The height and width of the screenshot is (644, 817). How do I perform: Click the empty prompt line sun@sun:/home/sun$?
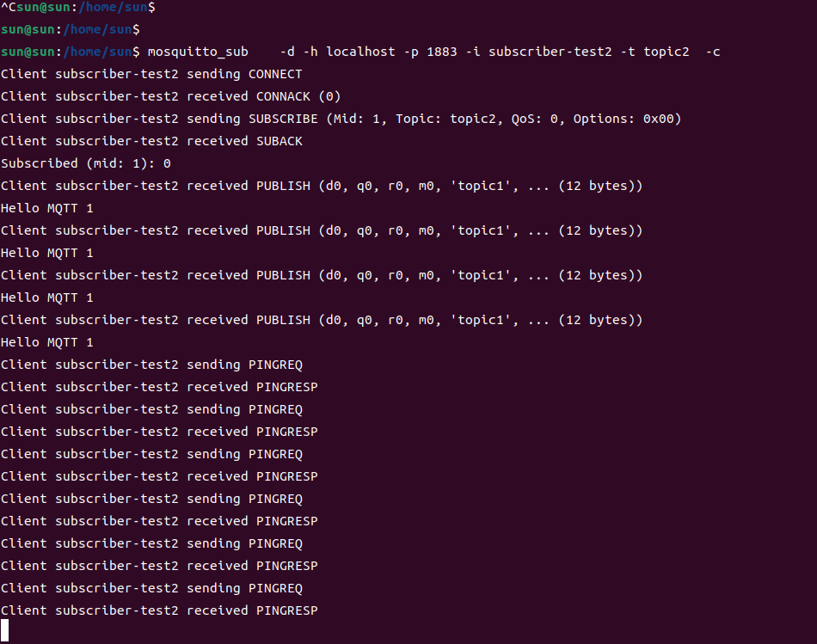click(71, 30)
